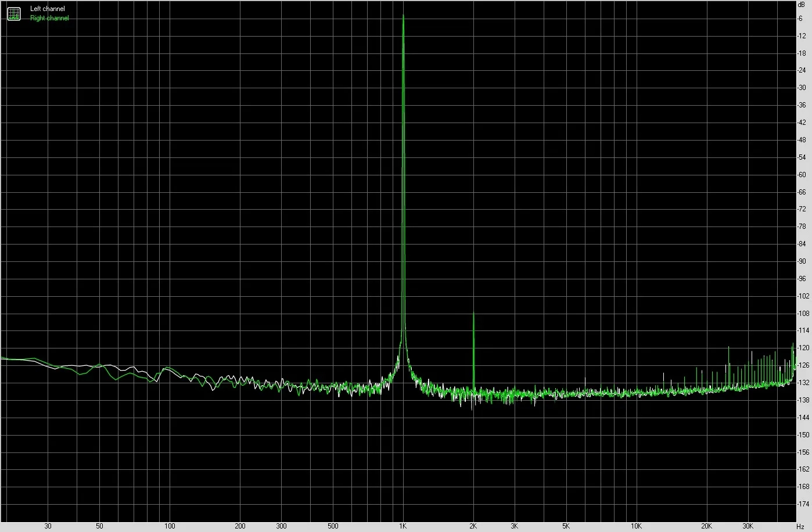This screenshot has height=532, width=812.
Task: Click the spectrum graph icon beside the legend
Action: coord(13,14)
